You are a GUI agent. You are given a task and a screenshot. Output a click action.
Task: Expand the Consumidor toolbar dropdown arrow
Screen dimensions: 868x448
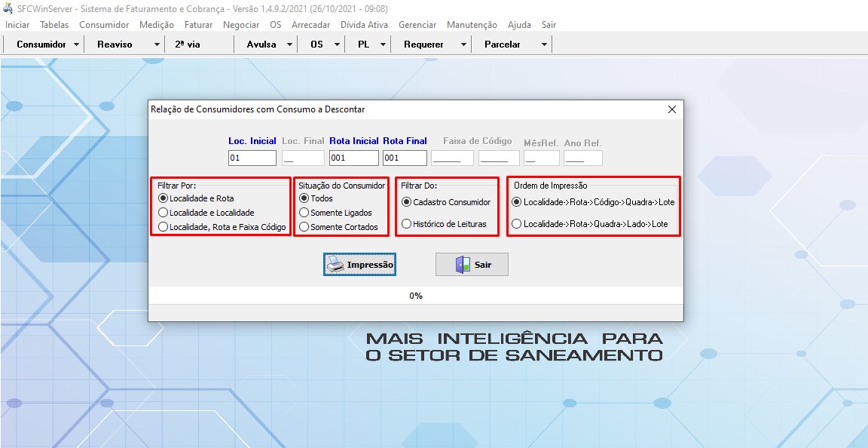77,44
